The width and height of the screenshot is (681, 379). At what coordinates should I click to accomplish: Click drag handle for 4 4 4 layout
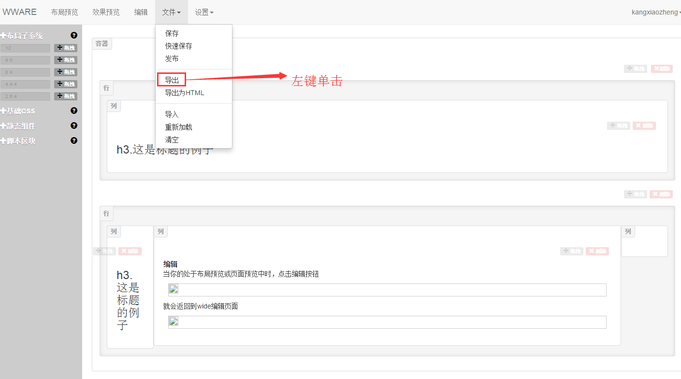[66, 84]
